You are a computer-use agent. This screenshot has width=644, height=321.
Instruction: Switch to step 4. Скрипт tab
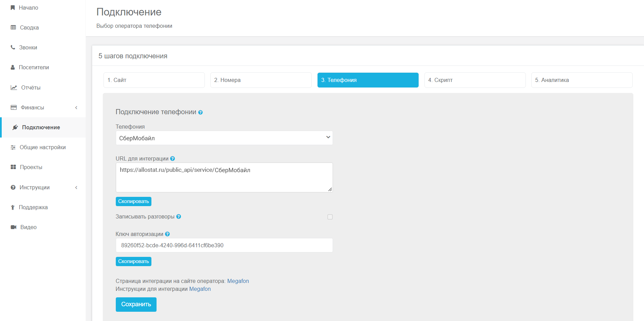pyautogui.click(x=475, y=80)
